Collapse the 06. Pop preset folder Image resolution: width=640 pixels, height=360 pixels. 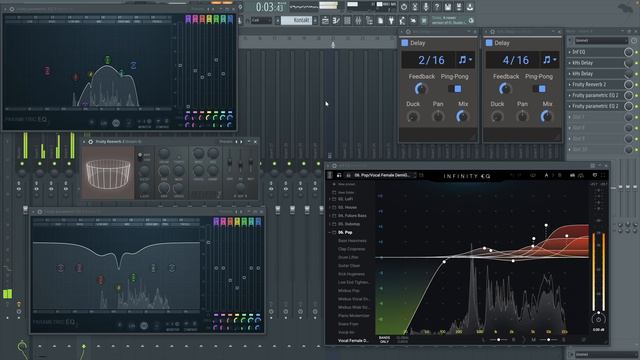tap(330, 232)
